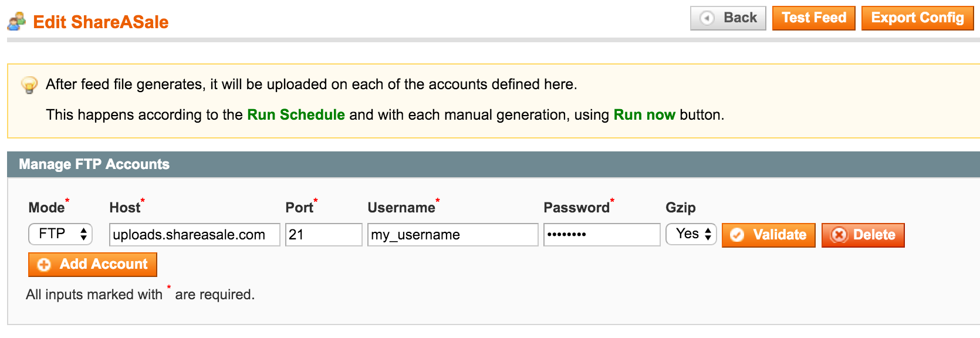The height and width of the screenshot is (338, 980).
Task: Click the Mode column label
Action: coord(46,208)
